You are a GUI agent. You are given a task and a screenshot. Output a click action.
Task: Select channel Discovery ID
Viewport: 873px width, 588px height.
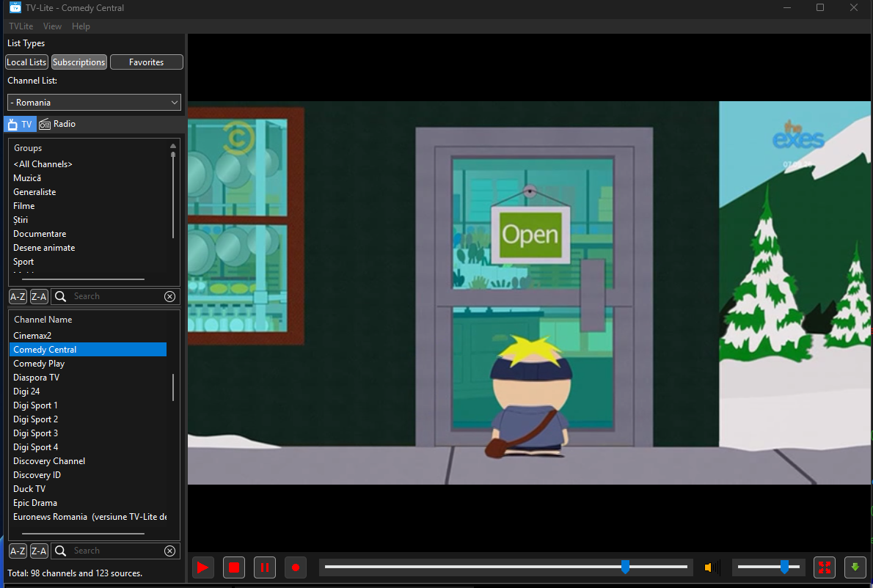point(88,474)
